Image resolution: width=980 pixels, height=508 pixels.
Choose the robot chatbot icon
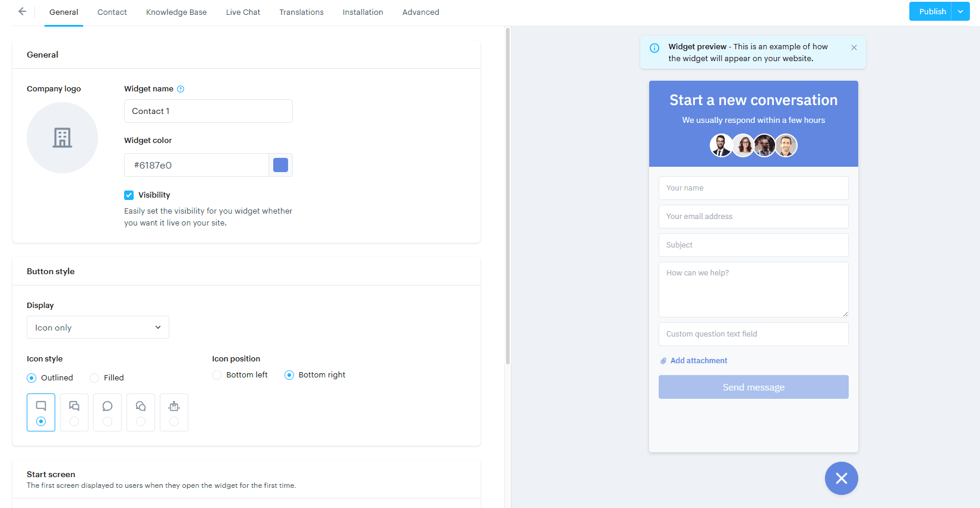point(174,406)
